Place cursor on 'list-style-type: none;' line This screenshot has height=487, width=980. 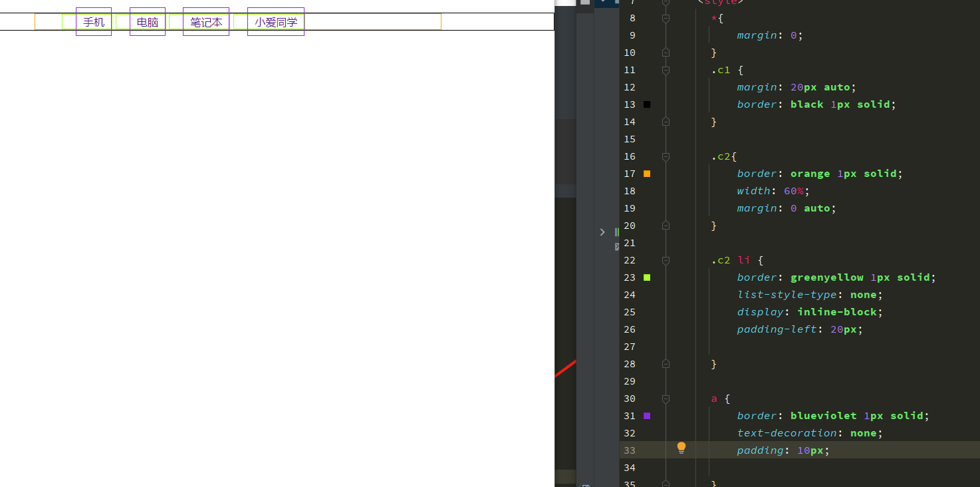(810, 295)
